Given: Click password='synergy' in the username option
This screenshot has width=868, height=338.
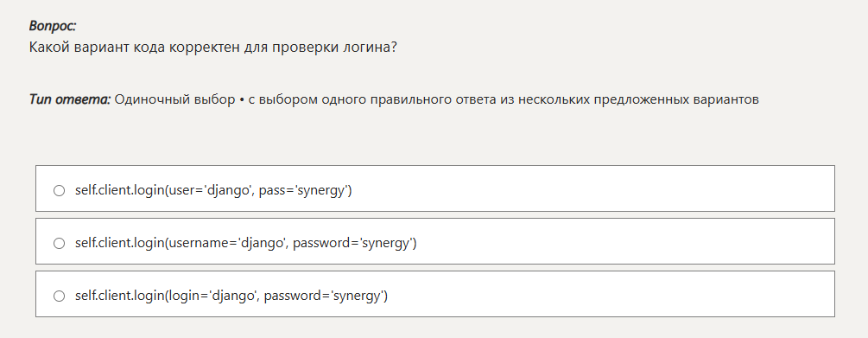Looking at the screenshot, I should click(355, 243).
